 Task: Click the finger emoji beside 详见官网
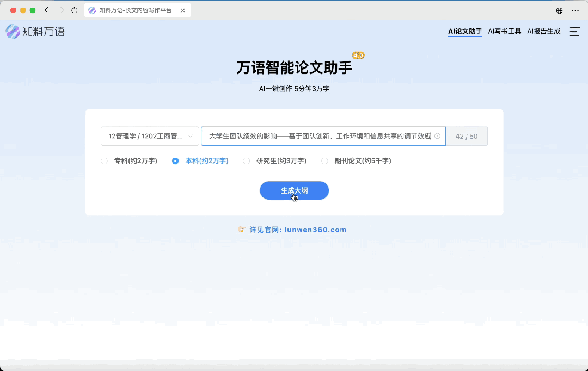click(x=241, y=229)
